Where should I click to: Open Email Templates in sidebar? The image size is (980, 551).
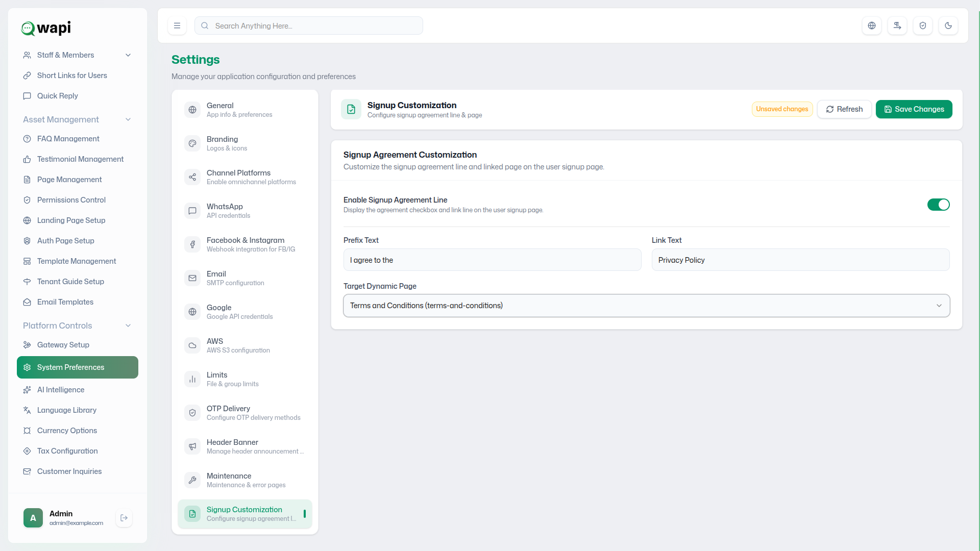[x=77, y=302]
